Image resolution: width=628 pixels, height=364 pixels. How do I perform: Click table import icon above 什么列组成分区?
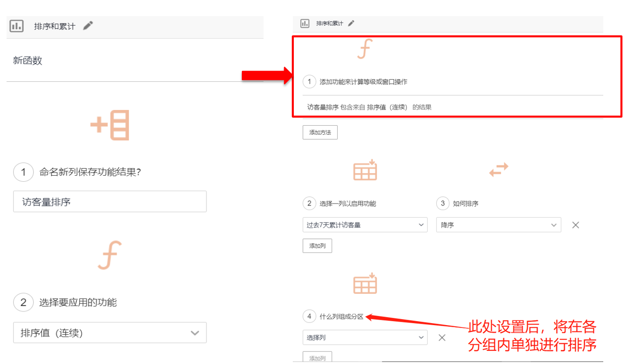(365, 284)
